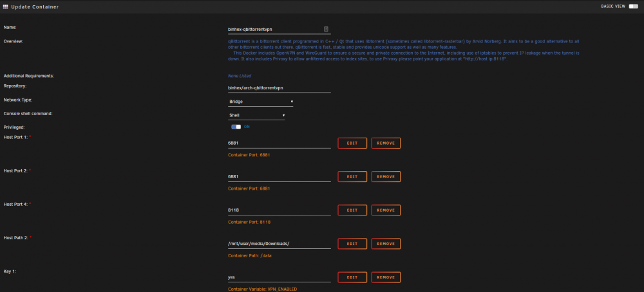
Task: Open the Network Type dropdown showing Bridge
Action: [x=260, y=101]
